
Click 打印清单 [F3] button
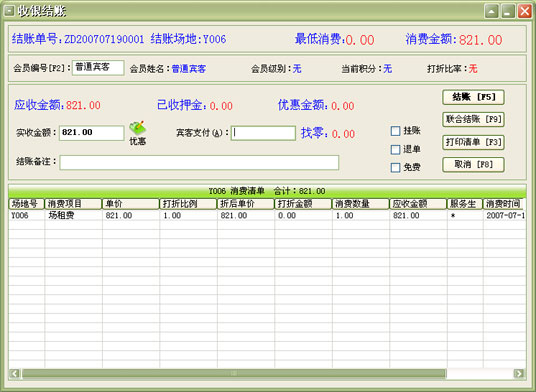[473, 142]
